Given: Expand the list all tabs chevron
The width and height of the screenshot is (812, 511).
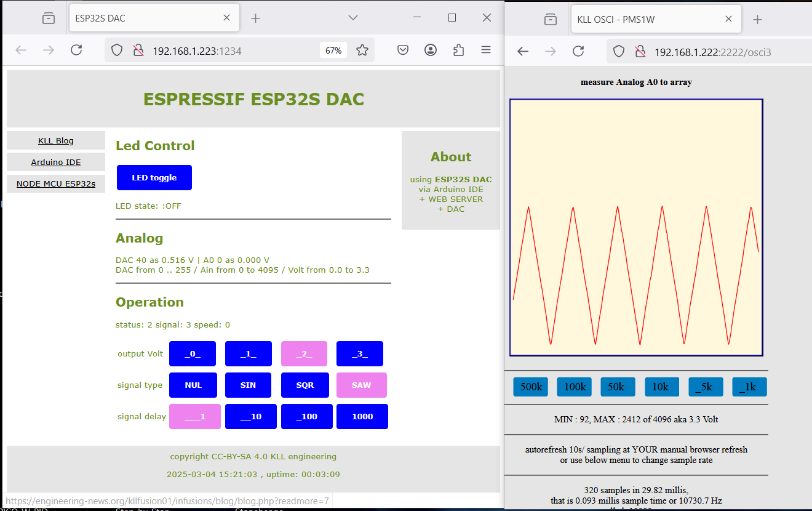Looking at the screenshot, I should (353, 18).
